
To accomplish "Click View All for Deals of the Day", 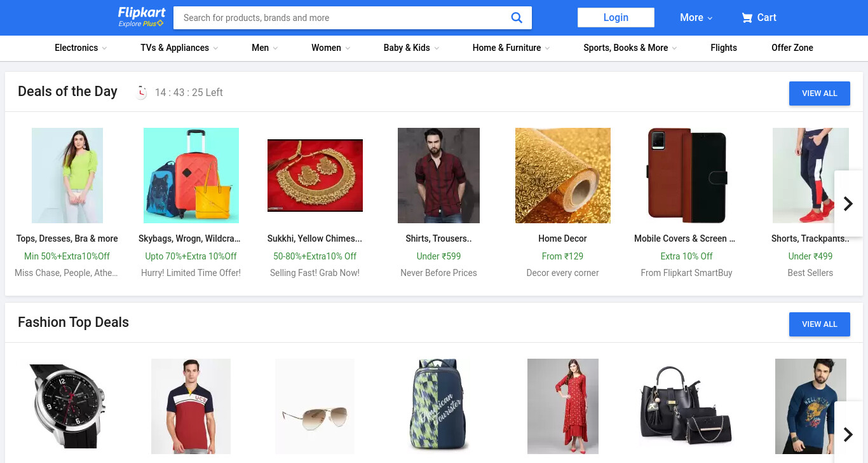I will tap(820, 93).
